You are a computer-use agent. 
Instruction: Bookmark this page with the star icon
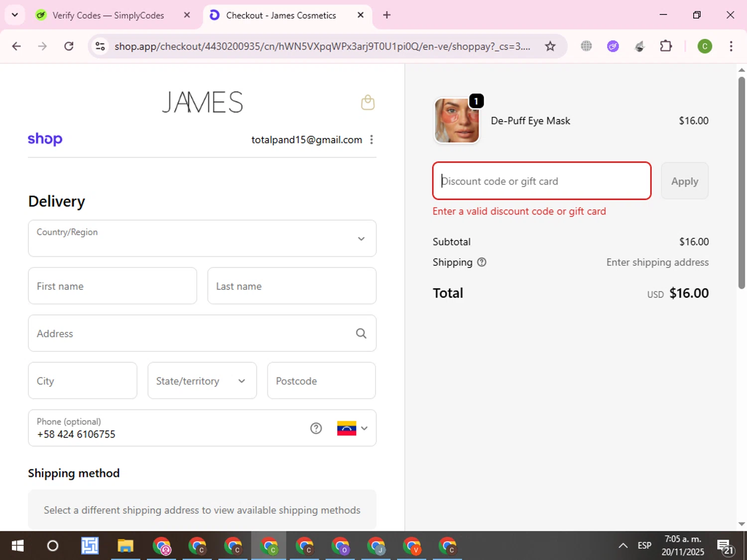point(550,46)
